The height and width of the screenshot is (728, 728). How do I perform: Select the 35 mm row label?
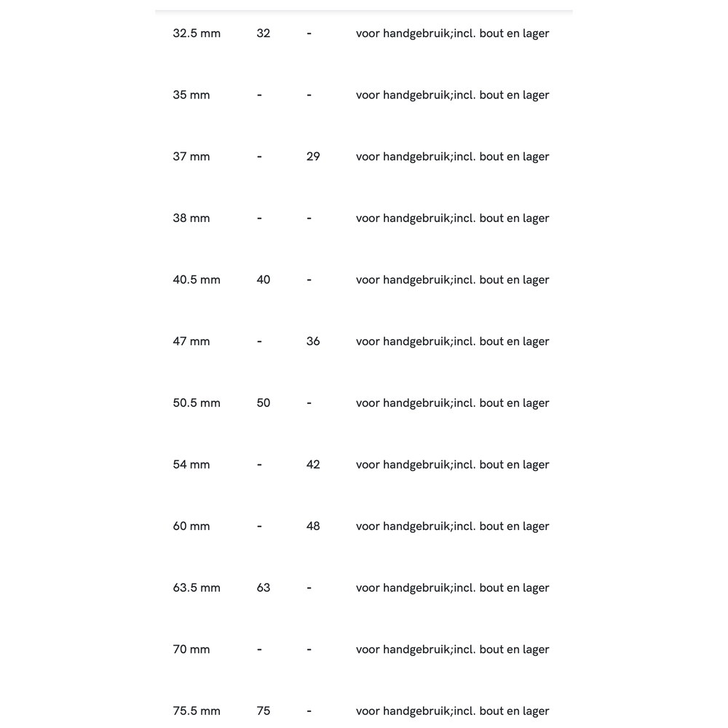click(191, 95)
